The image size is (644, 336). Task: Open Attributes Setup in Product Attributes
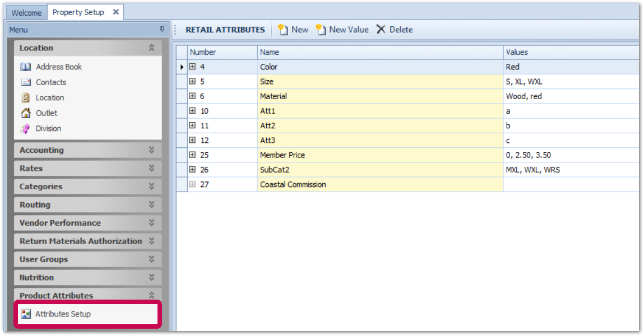63,314
